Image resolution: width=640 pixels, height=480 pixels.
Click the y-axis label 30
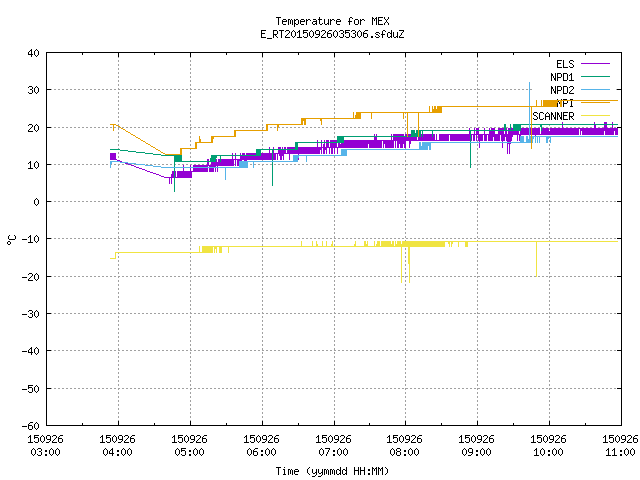[33, 90]
